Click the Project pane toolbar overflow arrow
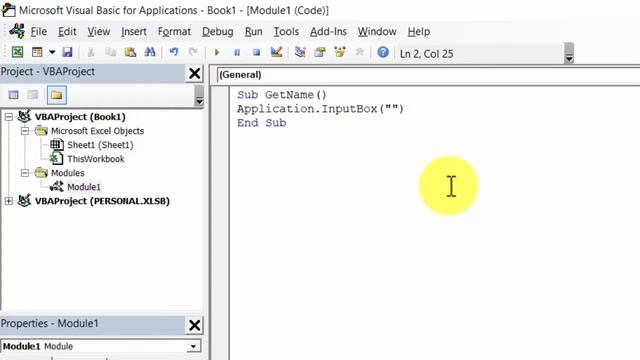The width and height of the screenshot is (640, 360). coord(199,96)
